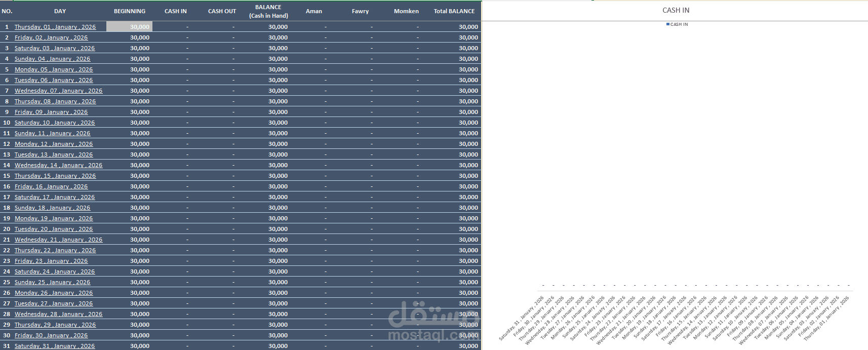Open the Saturday, 03, January, 2026 date link

(x=54, y=48)
